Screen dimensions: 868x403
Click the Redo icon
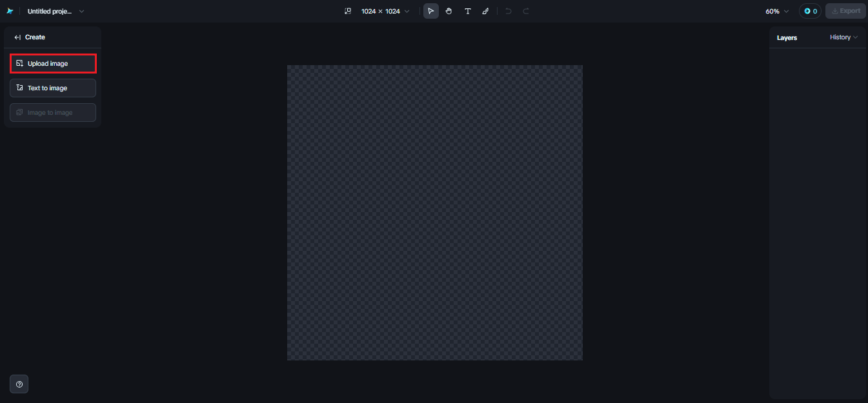[525, 11]
